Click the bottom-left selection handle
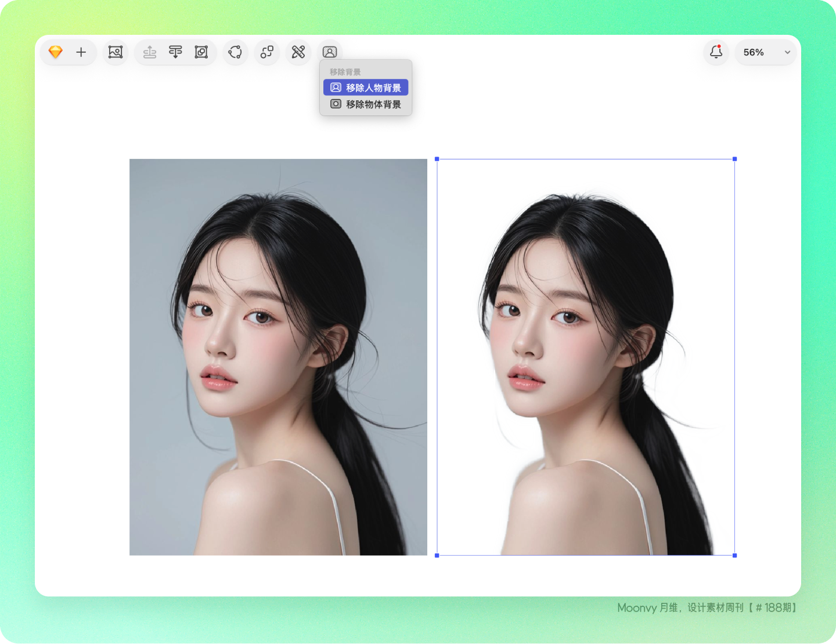Viewport: 836px width, 644px height. click(437, 556)
